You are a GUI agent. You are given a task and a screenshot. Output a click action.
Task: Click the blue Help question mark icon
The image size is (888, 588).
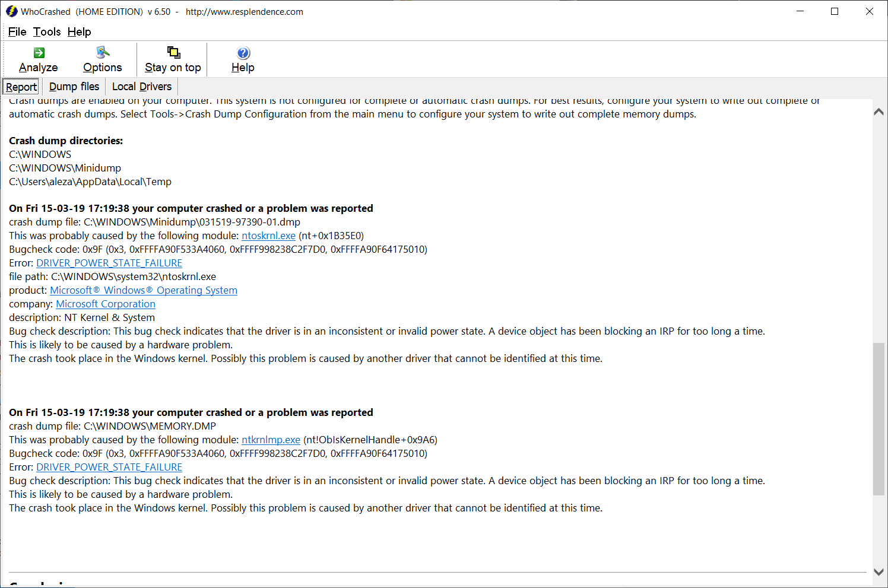243,53
